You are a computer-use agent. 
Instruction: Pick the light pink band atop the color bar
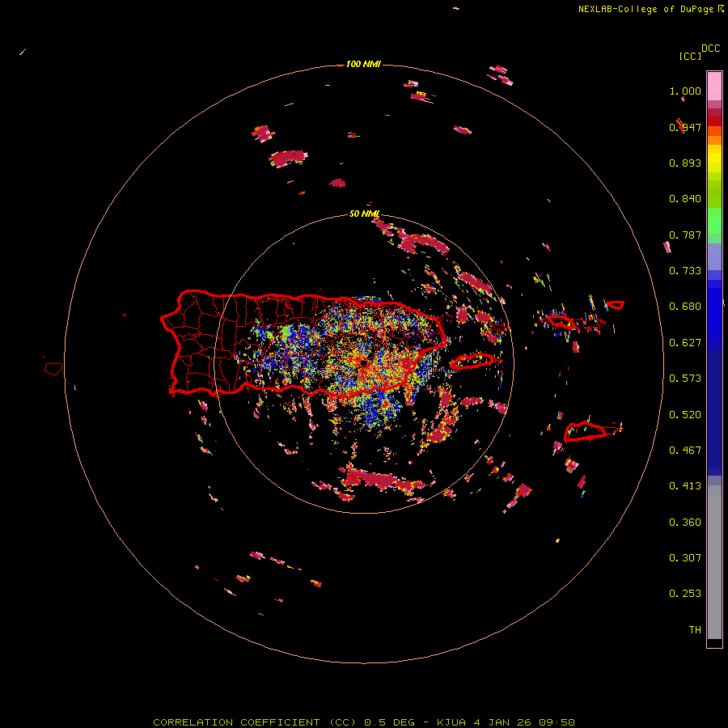coord(714,86)
